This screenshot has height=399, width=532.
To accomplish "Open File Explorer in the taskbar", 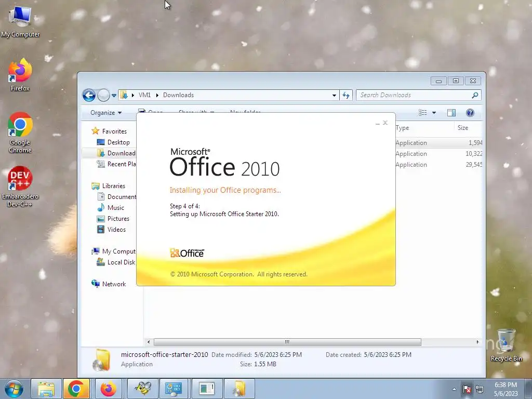I will tap(46, 389).
